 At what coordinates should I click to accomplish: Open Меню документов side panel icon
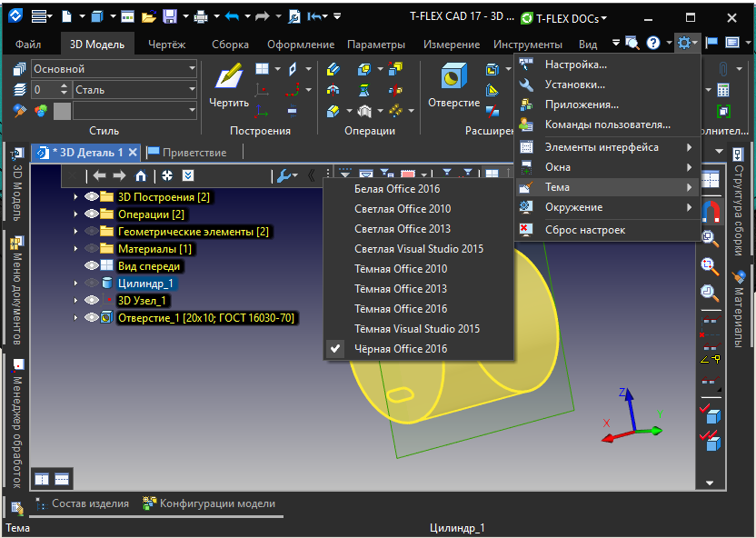(x=17, y=243)
